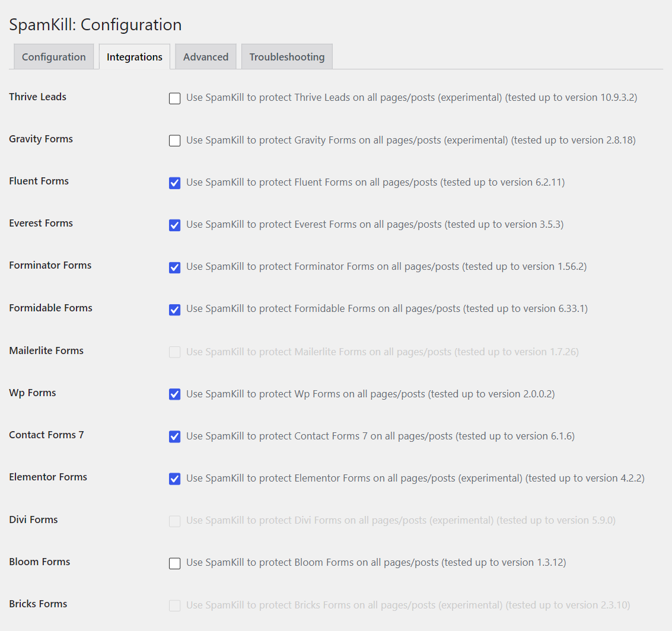
Task: Uncheck Contact Forms 7 protection checkbox
Action: [x=174, y=436]
